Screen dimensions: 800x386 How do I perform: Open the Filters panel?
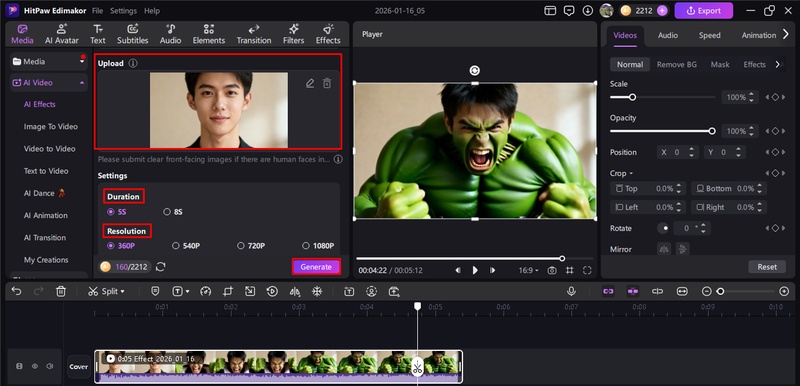pos(293,34)
